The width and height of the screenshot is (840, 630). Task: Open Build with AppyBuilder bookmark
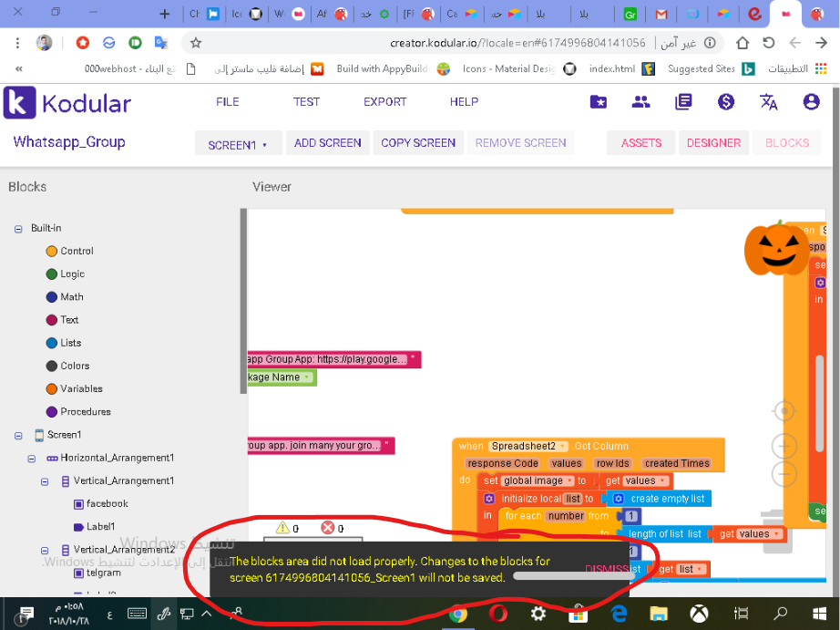(394, 68)
